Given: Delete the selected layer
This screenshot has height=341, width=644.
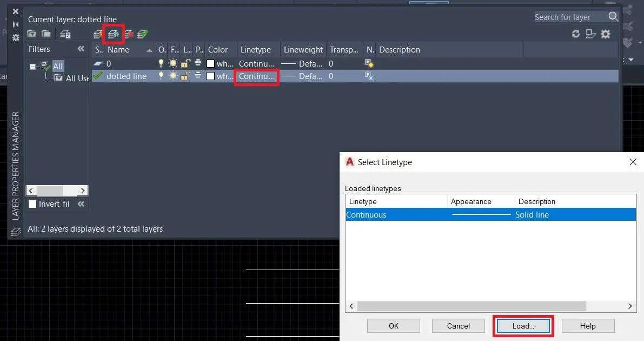Looking at the screenshot, I should coord(128,34).
